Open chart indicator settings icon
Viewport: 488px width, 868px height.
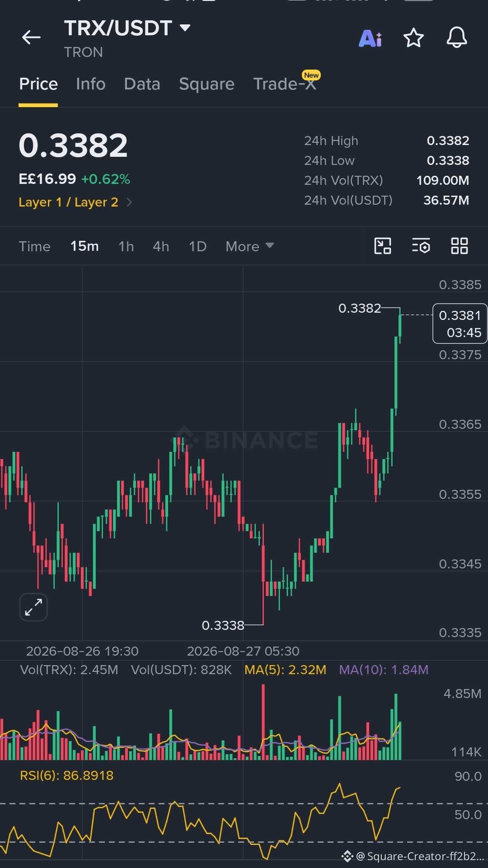click(421, 246)
